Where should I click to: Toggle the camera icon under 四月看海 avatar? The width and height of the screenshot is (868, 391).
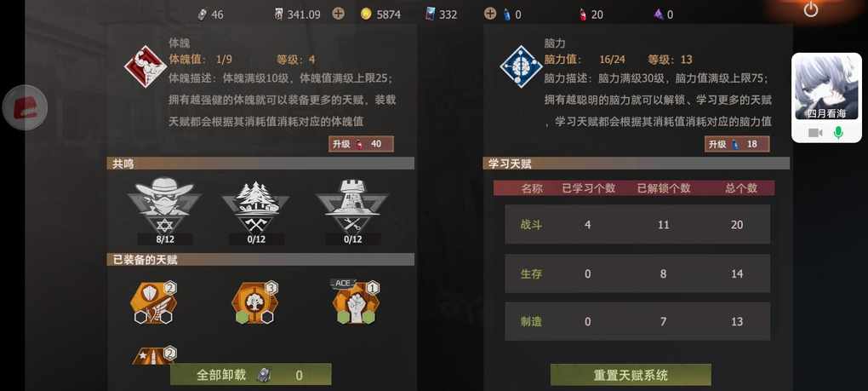click(x=815, y=133)
